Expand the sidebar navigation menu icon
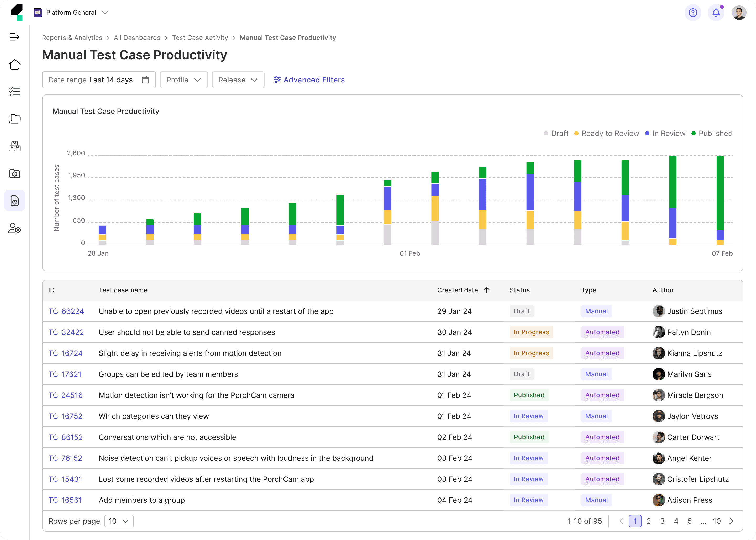The height and width of the screenshot is (540, 756). click(15, 37)
